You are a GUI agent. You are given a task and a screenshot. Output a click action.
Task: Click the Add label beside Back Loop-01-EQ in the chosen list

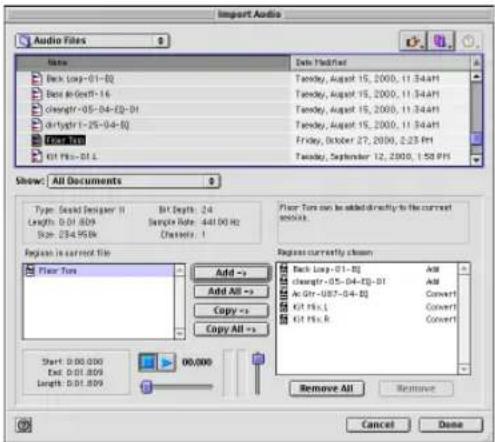point(433,269)
